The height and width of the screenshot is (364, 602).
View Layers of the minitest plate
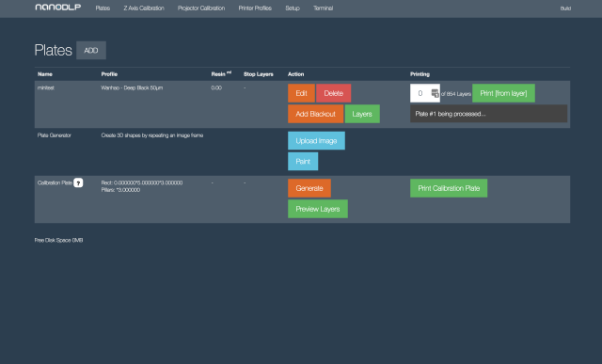point(362,114)
